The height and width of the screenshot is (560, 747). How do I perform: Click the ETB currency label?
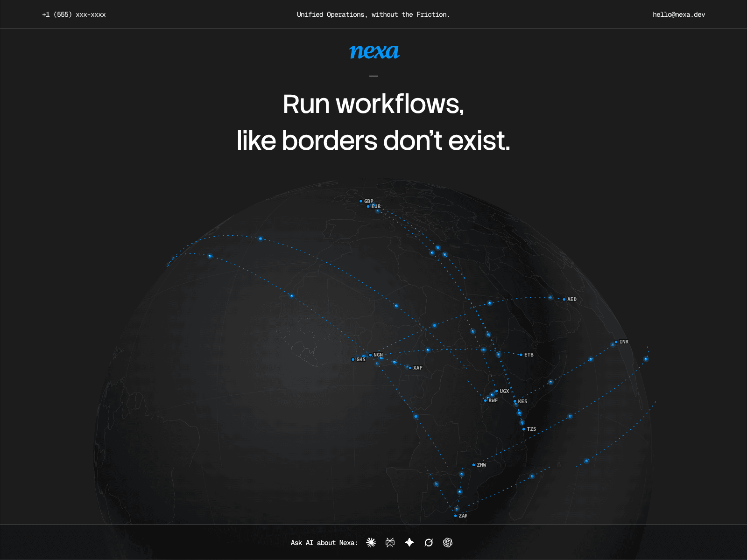click(529, 355)
